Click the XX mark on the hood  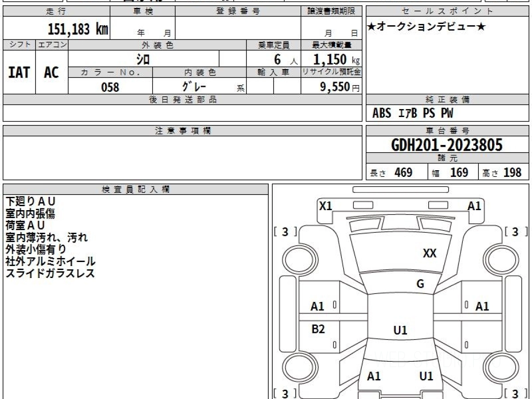pos(430,253)
